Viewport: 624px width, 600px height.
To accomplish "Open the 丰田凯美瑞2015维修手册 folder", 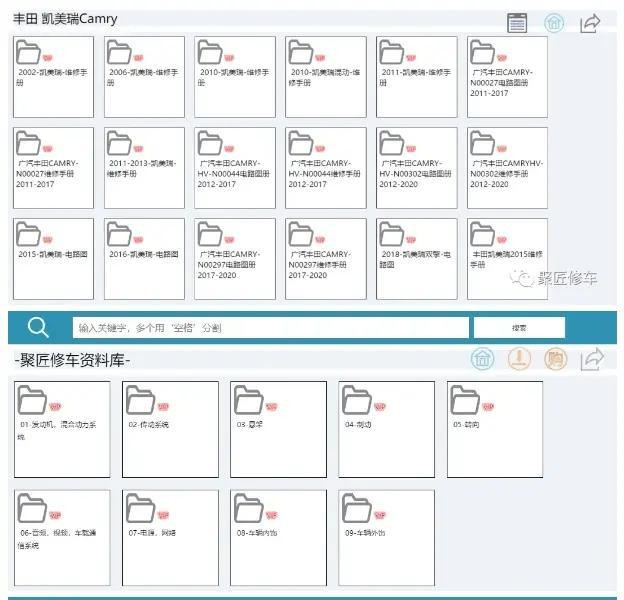I will 507,259.
